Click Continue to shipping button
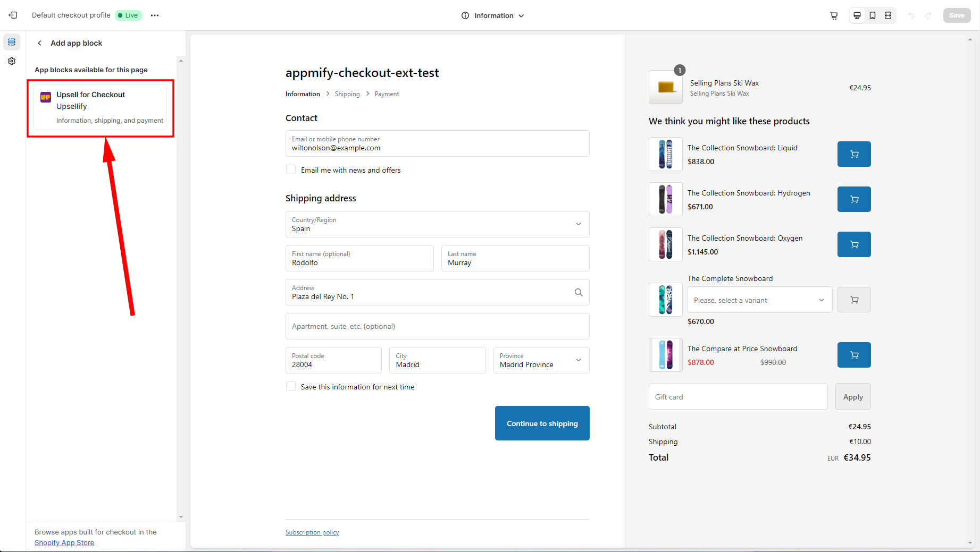 click(x=542, y=423)
